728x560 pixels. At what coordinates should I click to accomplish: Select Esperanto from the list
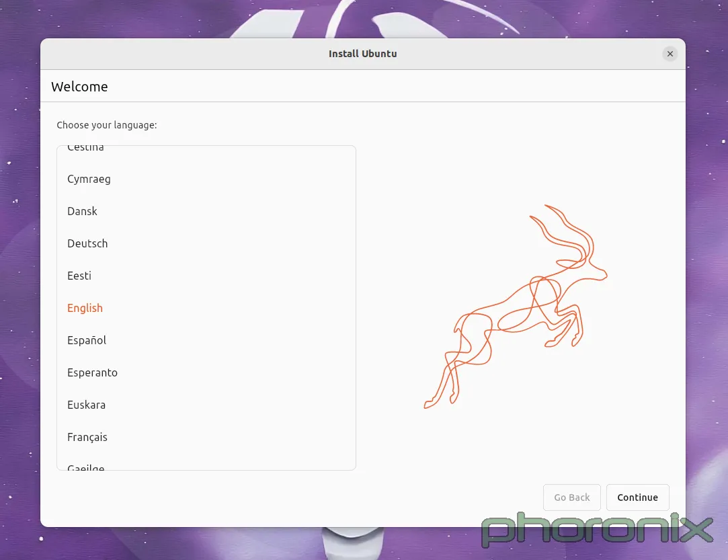(206, 372)
